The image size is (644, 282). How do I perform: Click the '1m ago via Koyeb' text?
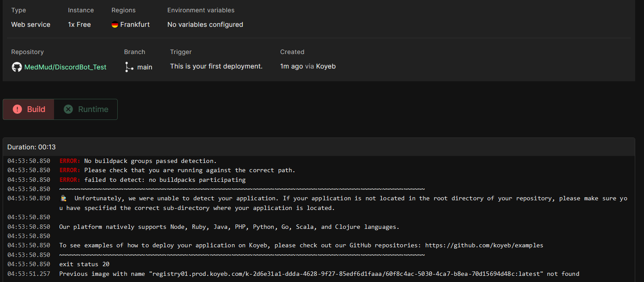tap(308, 66)
